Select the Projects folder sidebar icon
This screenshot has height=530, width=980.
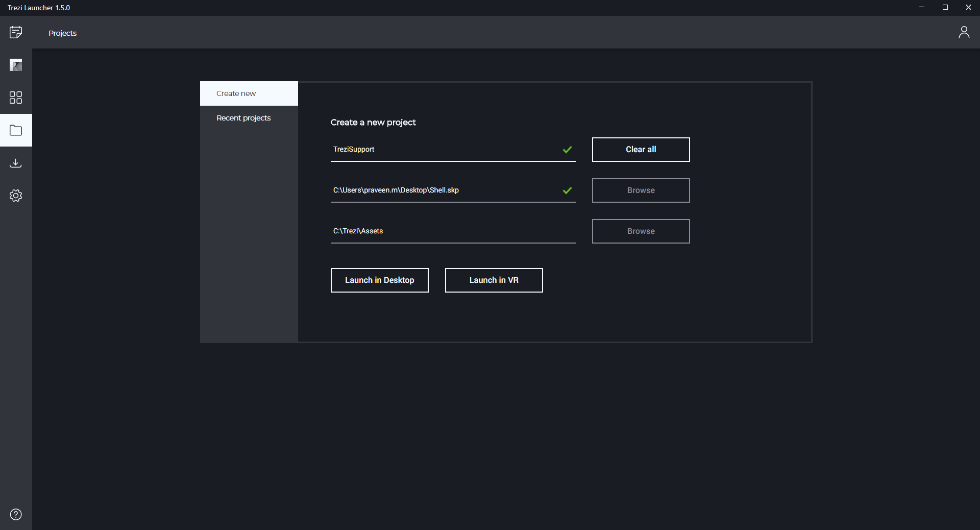[16, 130]
